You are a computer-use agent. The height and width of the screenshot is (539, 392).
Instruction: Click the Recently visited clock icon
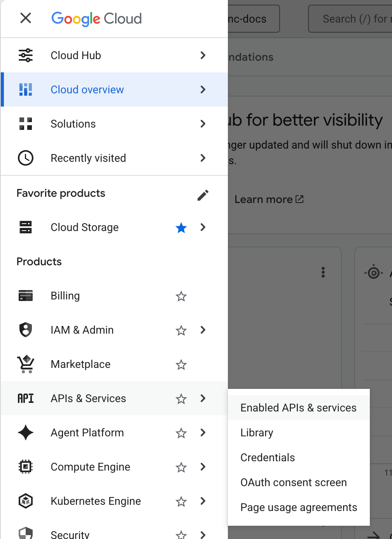(26, 158)
